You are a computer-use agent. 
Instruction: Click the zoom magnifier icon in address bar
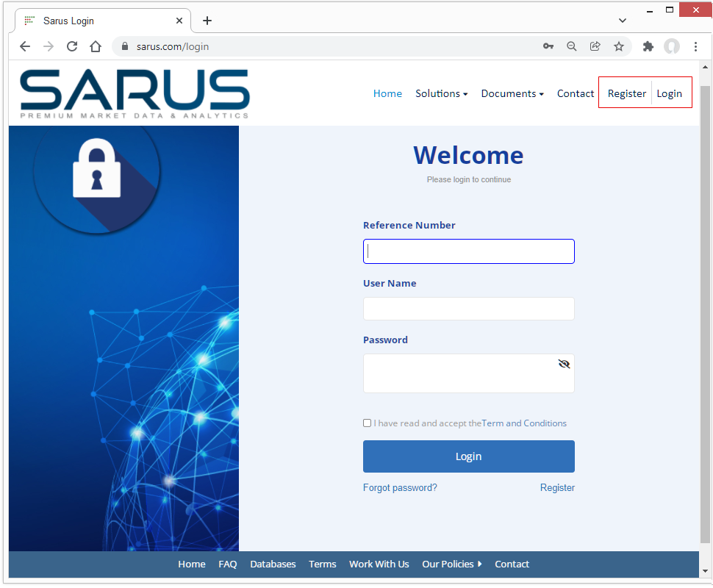coord(572,46)
